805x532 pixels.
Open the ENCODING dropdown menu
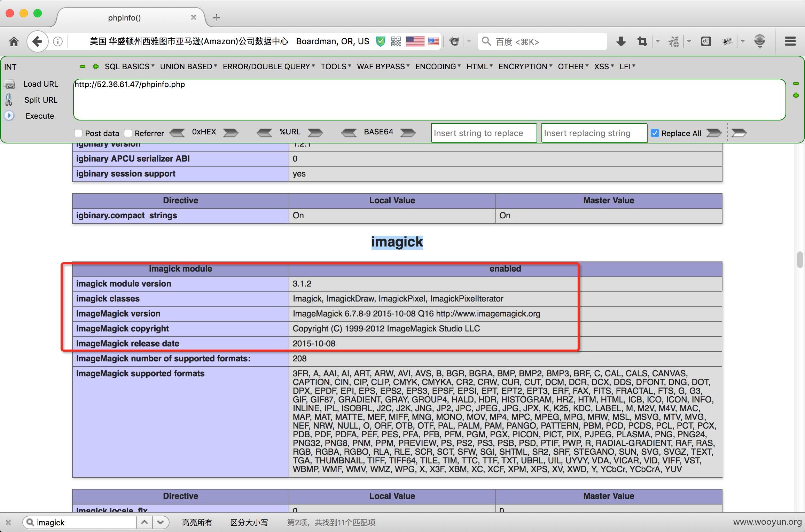tap(438, 66)
